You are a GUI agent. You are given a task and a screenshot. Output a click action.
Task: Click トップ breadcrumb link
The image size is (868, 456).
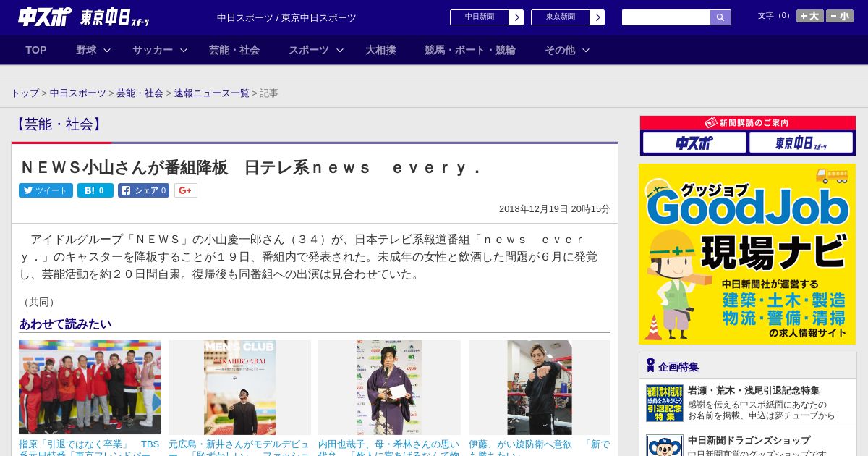pyautogui.click(x=25, y=93)
